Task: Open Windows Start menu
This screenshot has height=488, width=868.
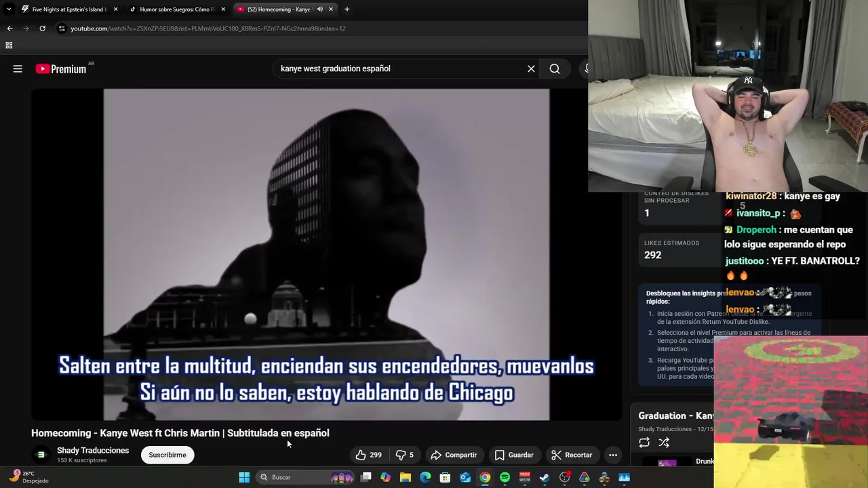Action: 244,477
